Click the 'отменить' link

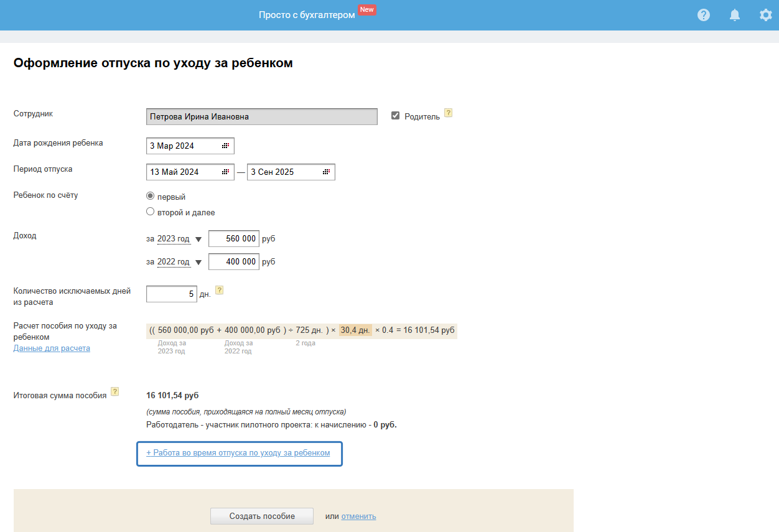[x=358, y=516]
